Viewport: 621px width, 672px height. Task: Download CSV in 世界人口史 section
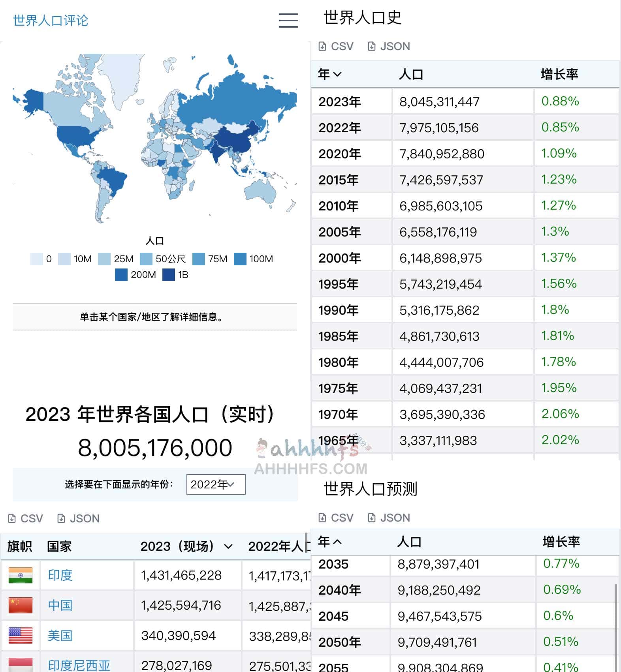coord(336,47)
